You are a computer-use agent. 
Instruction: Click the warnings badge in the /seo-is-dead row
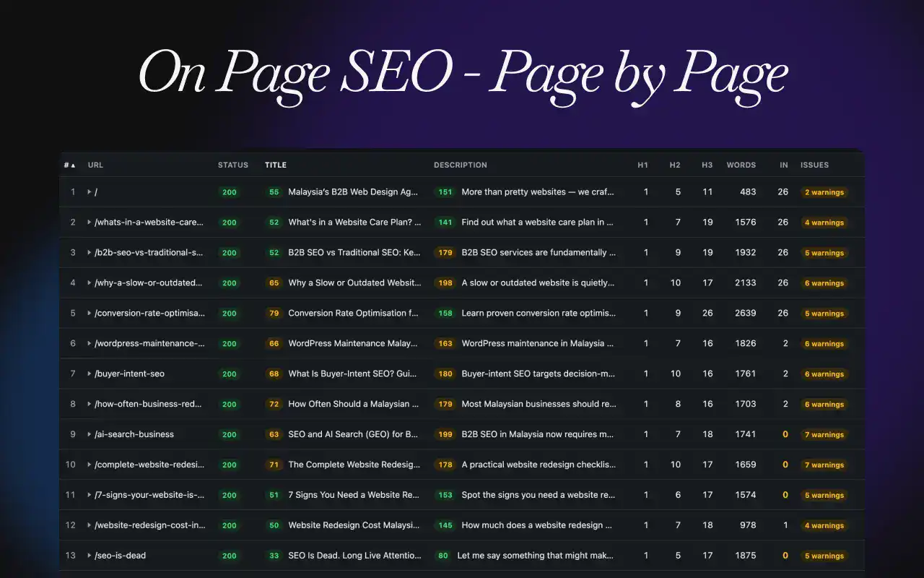(824, 556)
